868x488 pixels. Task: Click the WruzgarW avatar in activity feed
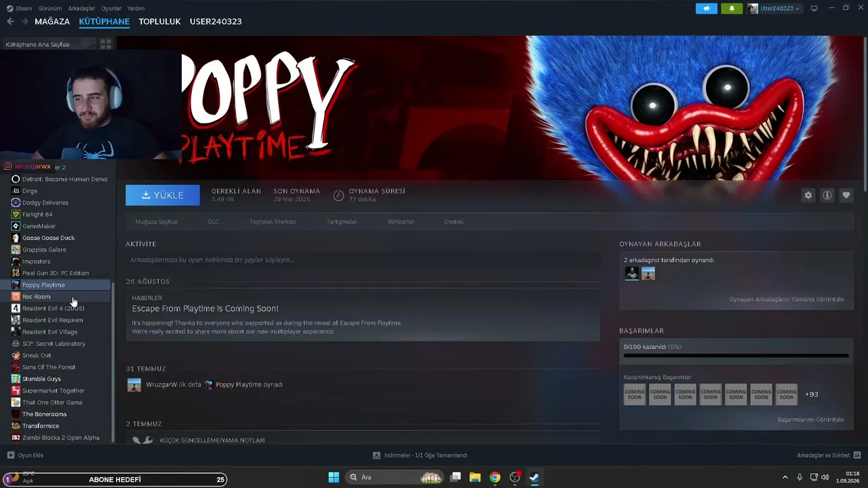coord(134,385)
